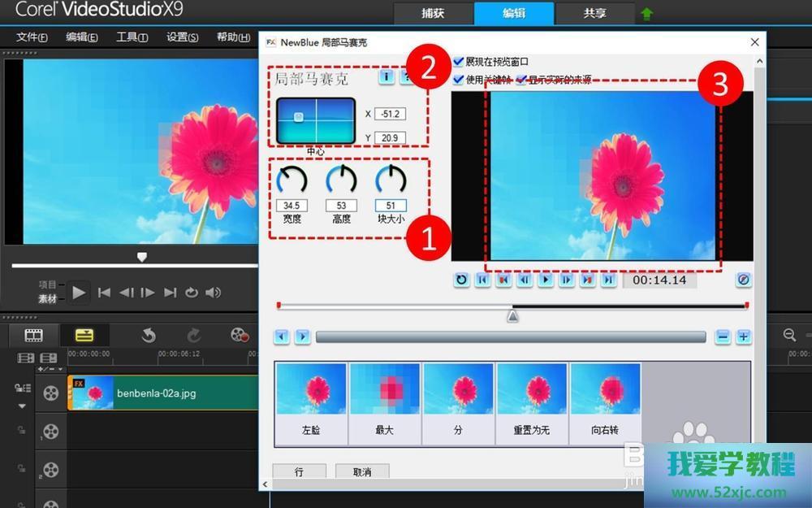Image resolution: width=812 pixels, height=508 pixels.
Task: Select the Timeline view icon highlighted in yellow
Action: pyautogui.click(x=85, y=334)
